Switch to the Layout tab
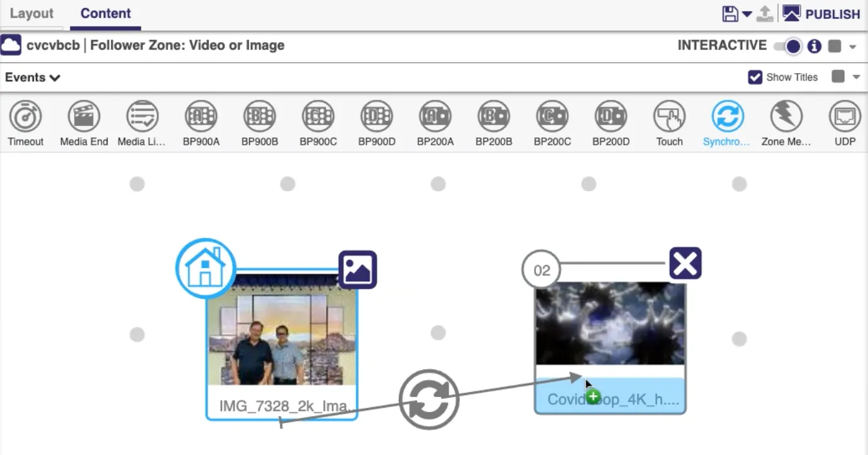Screen dimensions: 868x455 point(31,13)
